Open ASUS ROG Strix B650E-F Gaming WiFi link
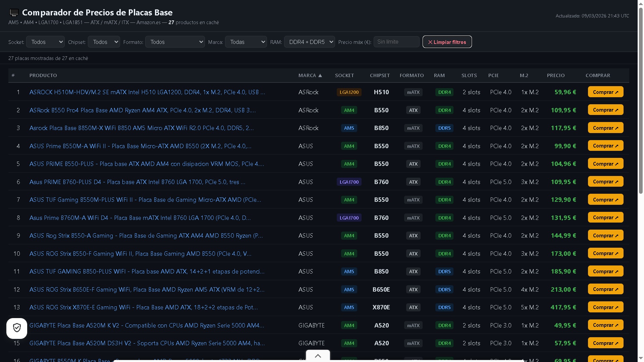 pyautogui.click(x=147, y=290)
